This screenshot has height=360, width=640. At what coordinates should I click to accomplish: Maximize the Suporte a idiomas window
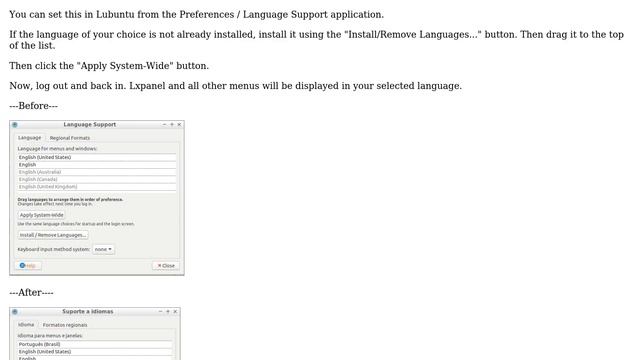(x=168, y=311)
